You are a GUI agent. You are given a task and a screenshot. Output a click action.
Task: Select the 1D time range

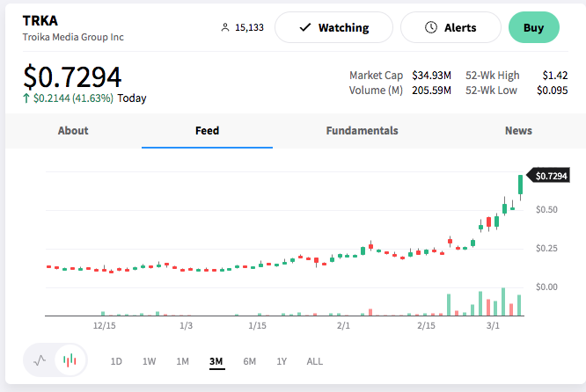click(116, 361)
